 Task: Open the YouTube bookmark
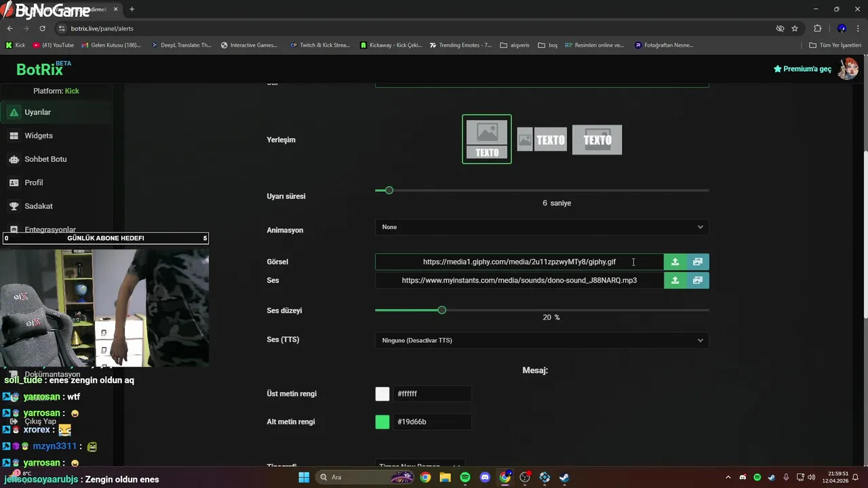54,45
